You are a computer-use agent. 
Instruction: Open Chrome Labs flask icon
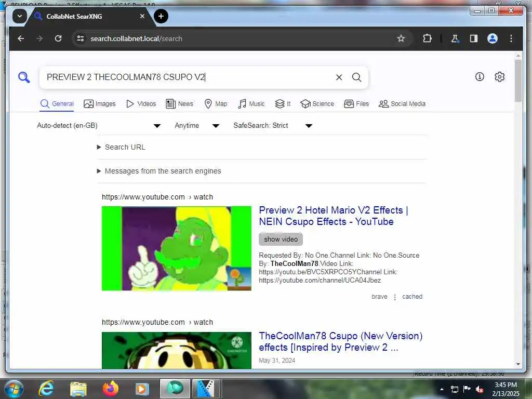point(455,38)
